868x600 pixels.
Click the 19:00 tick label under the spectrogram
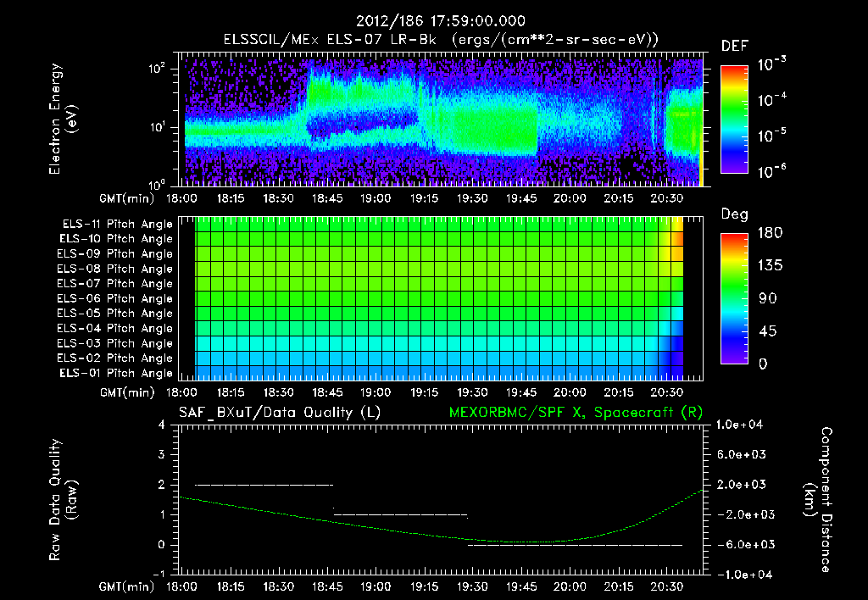click(x=376, y=198)
